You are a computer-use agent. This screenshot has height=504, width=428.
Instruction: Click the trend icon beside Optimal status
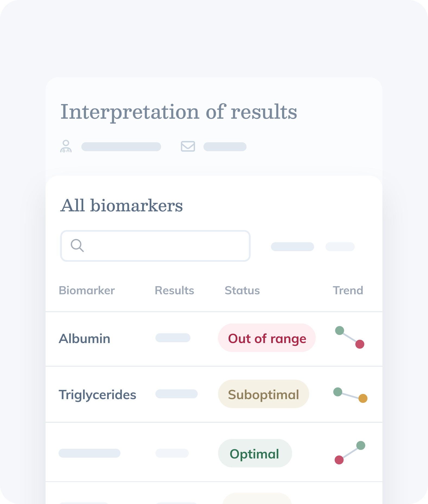click(350, 453)
